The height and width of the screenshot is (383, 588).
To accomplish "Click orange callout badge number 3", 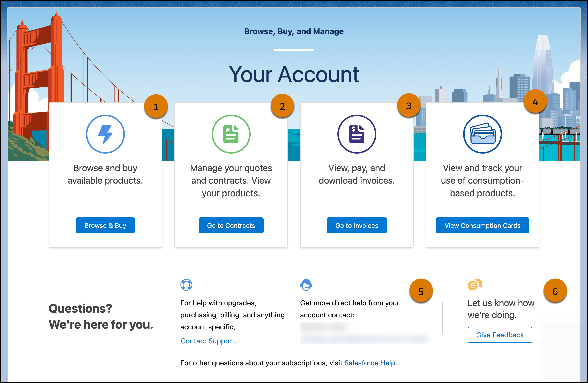I will [x=409, y=106].
